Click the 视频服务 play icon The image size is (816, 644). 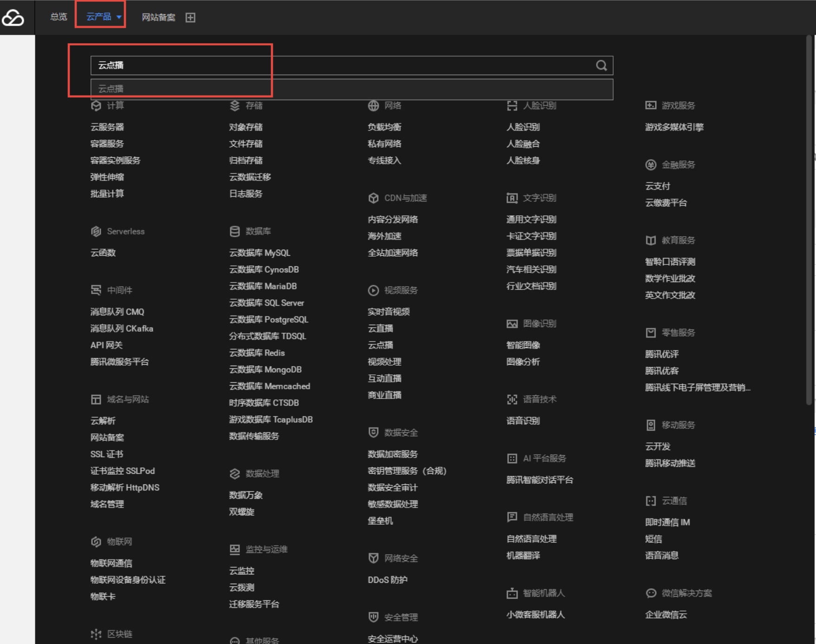[374, 290]
